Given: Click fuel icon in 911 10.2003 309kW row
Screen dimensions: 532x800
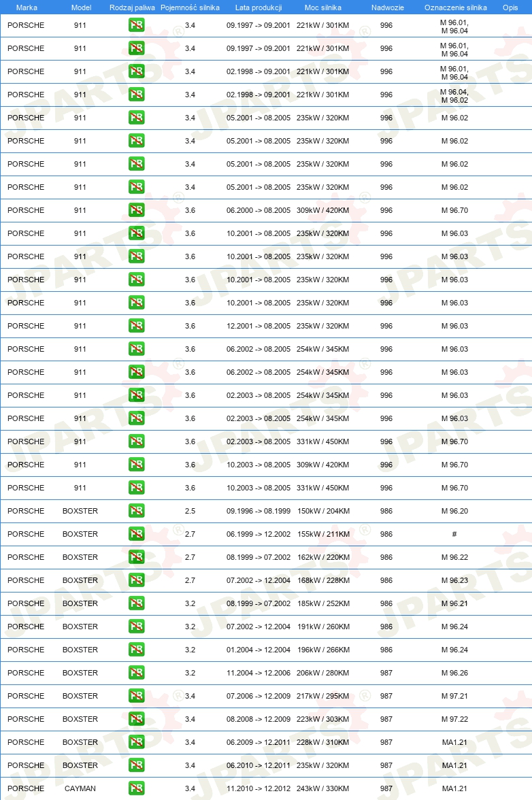Looking at the screenshot, I should pos(136,464).
